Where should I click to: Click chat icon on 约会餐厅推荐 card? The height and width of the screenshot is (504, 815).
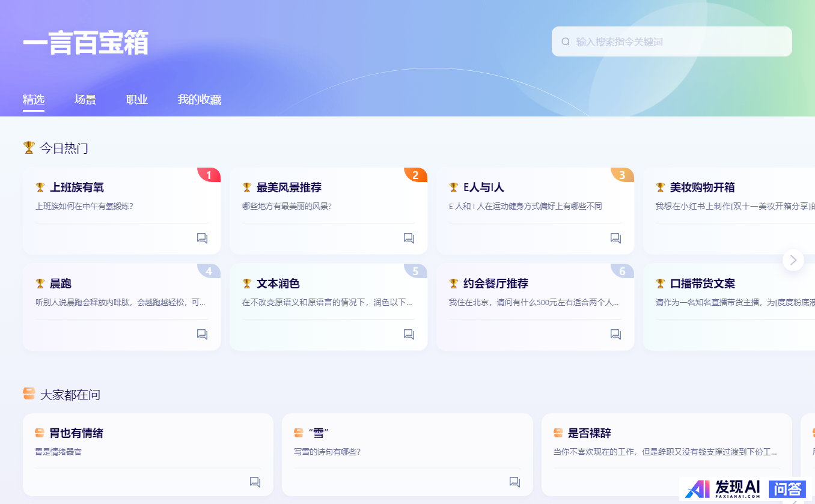615,334
